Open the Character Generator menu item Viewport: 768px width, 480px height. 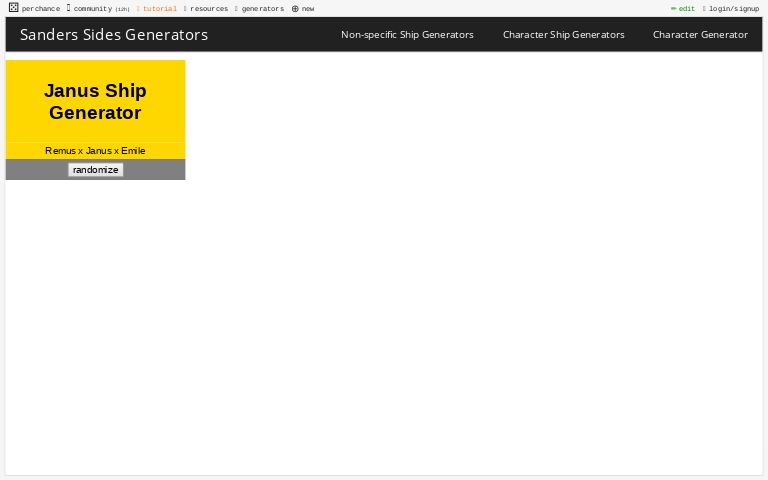[x=700, y=35]
